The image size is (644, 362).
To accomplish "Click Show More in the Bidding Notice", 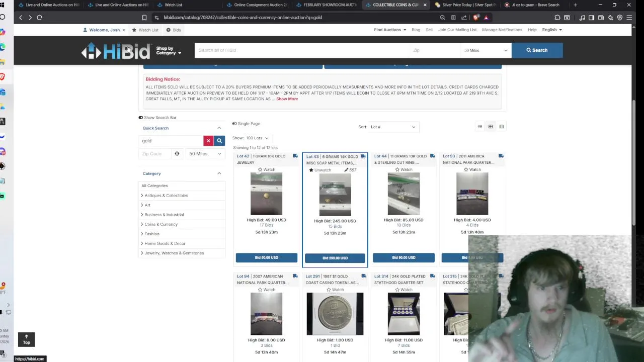I will (x=287, y=99).
